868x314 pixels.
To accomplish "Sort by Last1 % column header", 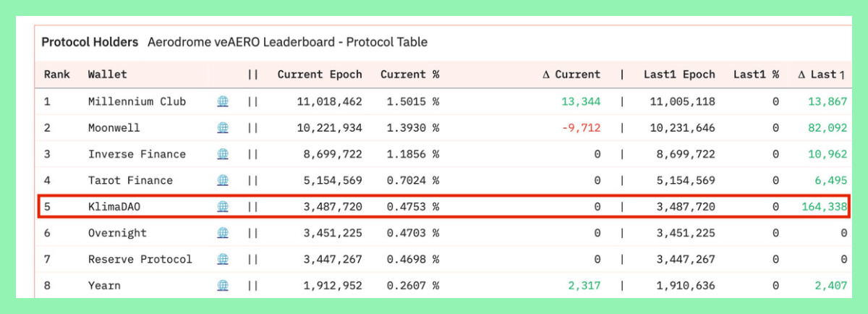I will (756, 75).
